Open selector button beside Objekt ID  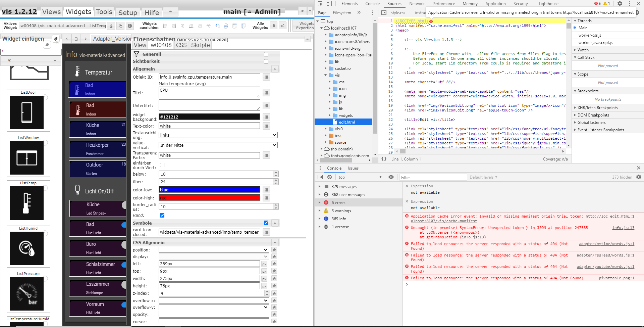click(266, 77)
